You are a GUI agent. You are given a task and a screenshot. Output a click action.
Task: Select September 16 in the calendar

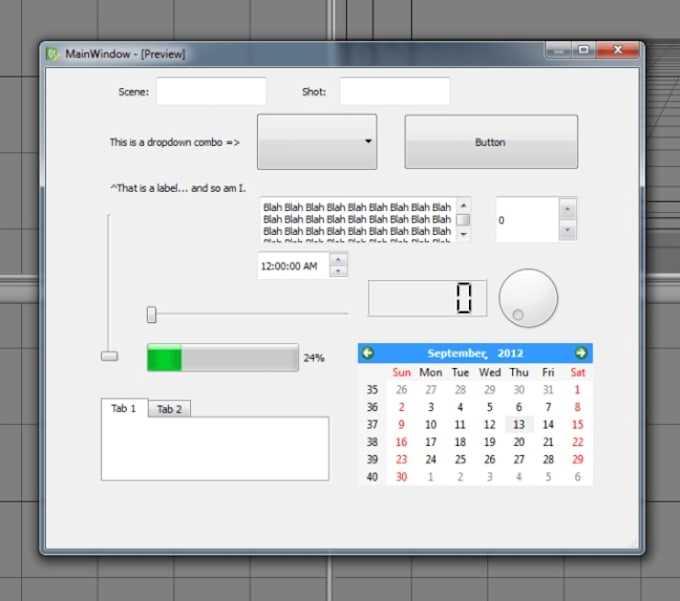tap(401, 442)
